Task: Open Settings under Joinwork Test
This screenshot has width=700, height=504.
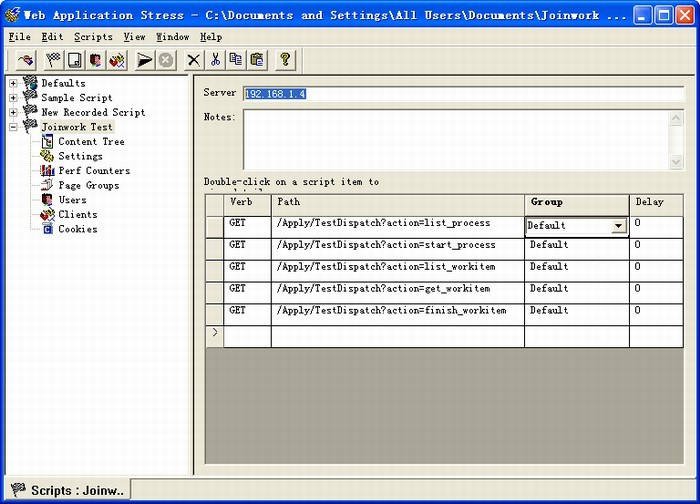Action: [x=80, y=156]
